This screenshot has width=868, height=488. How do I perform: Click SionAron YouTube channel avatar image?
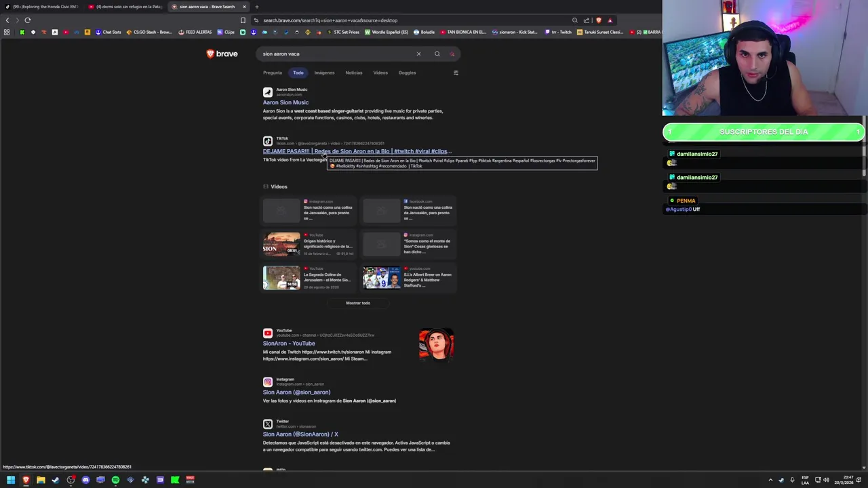coord(436,344)
